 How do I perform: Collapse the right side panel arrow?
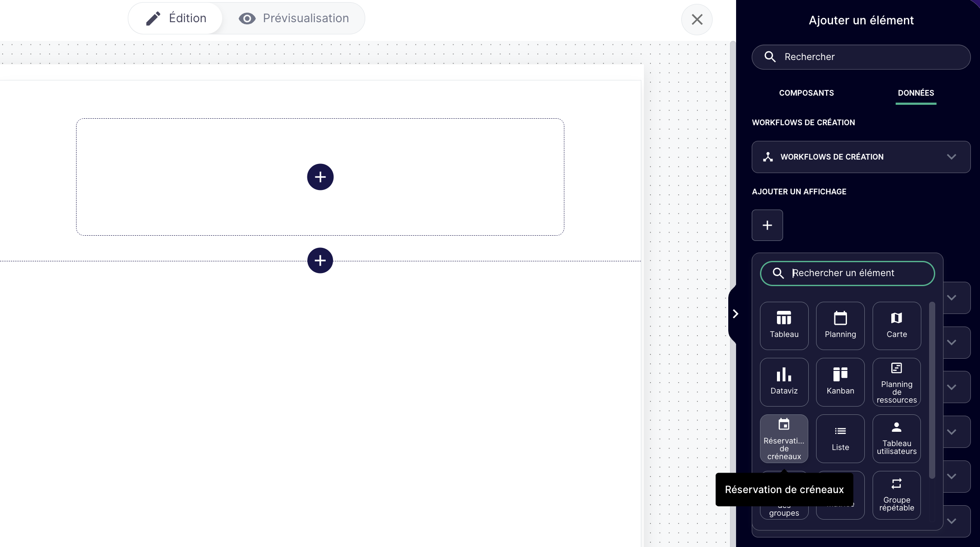(735, 314)
